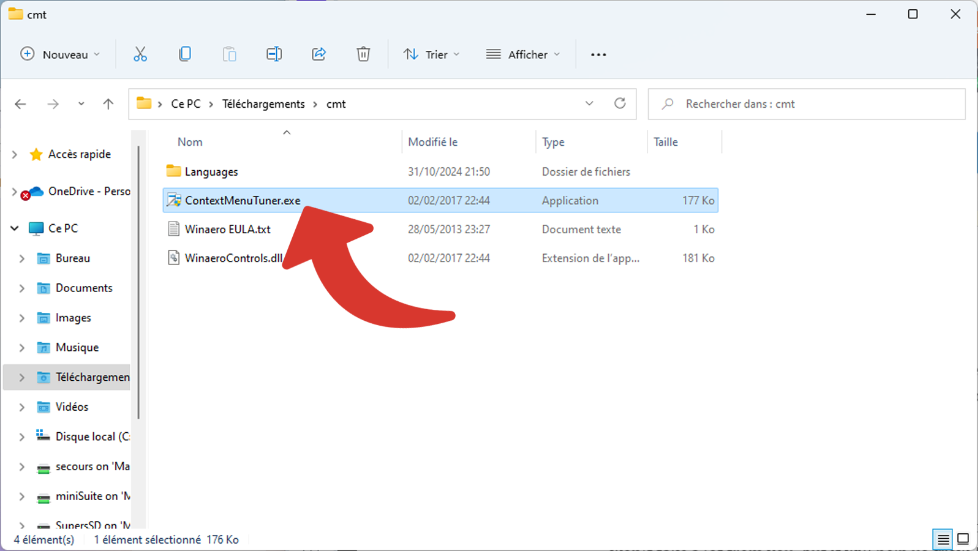Screen dimensions: 980x551
Task: Click Ce PC in the address breadcrumb
Action: pyautogui.click(x=186, y=104)
